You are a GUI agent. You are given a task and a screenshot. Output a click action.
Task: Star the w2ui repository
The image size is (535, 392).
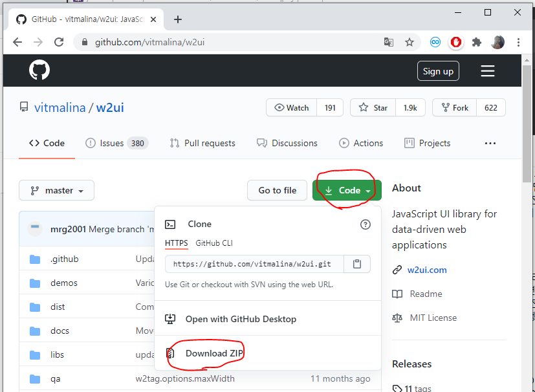tap(373, 108)
